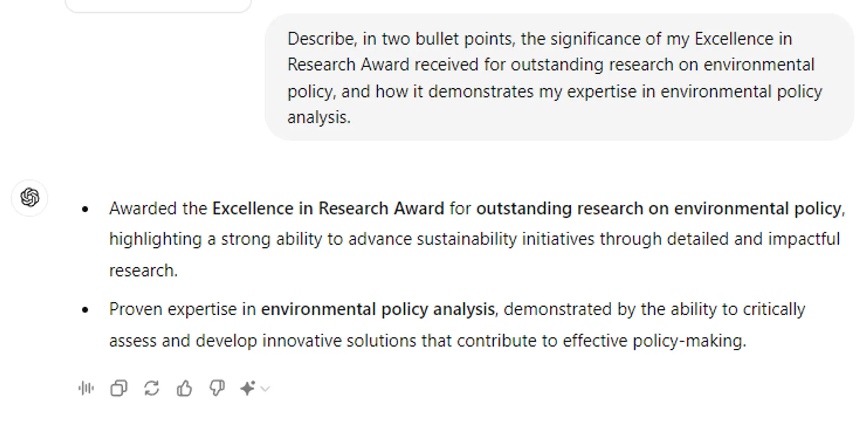
Task: Click the ChatGPT logo avatar
Action: pos(30,198)
